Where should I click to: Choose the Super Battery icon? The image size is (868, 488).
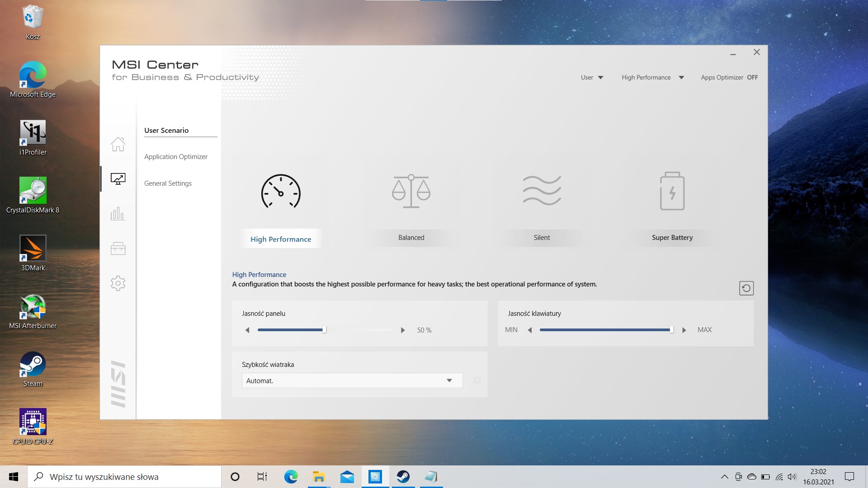pyautogui.click(x=672, y=191)
